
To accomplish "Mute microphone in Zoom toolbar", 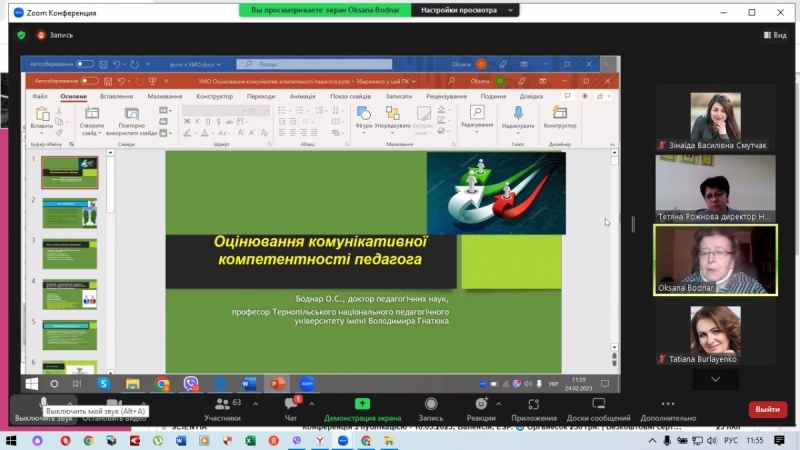I will (x=43, y=402).
